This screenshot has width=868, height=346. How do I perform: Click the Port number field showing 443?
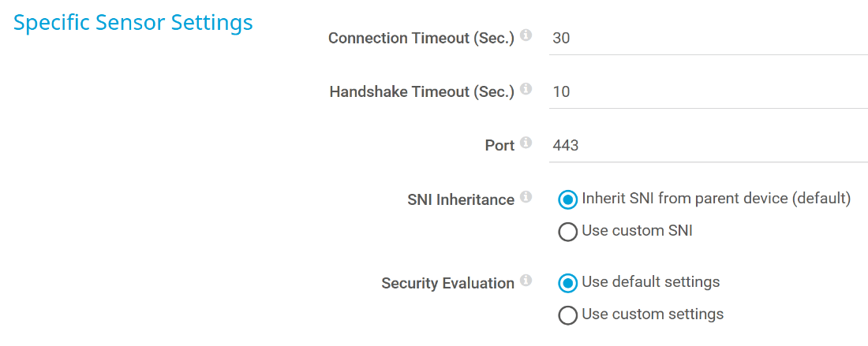(x=708, y=146)
